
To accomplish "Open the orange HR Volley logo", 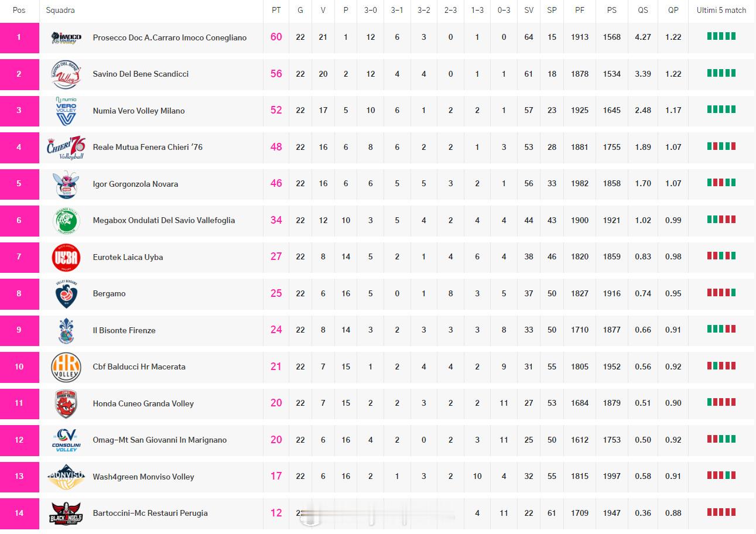I will [66, 367].
